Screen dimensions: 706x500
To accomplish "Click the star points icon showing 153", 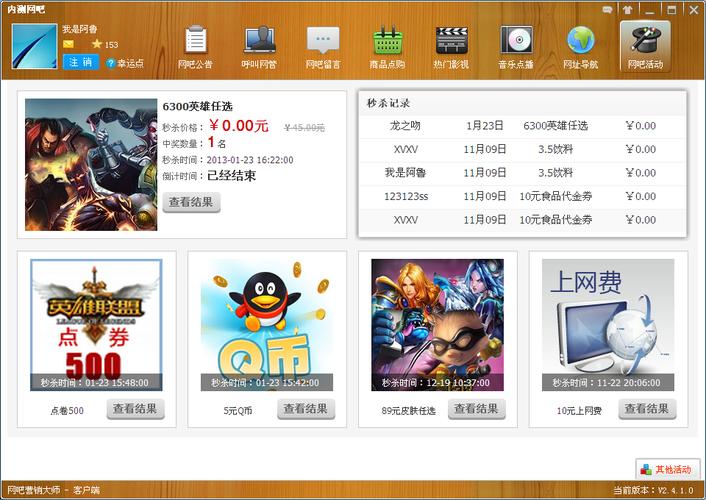I will coord(97,44).
